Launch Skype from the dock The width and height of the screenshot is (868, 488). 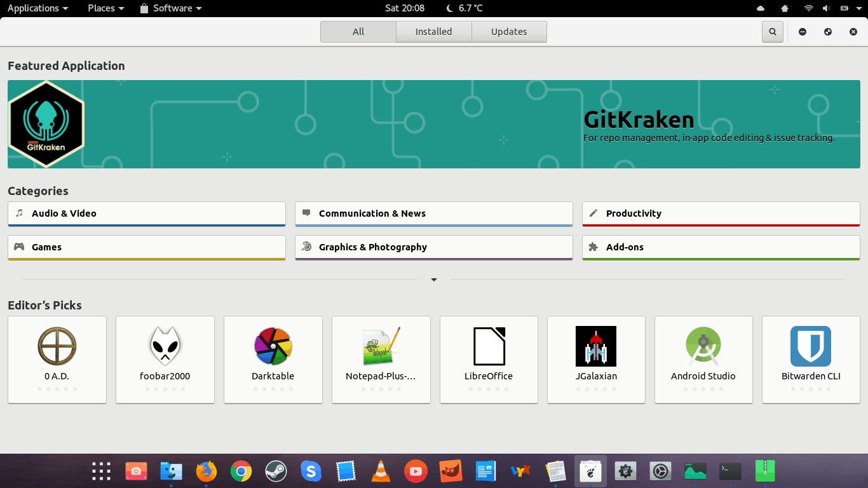[x=311, y=471]
